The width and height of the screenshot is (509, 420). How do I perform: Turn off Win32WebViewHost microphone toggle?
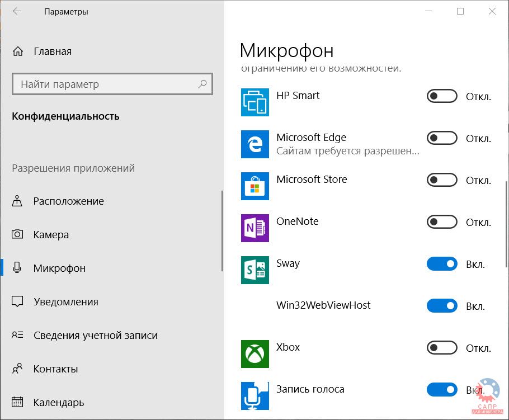(x=442, y=306)
